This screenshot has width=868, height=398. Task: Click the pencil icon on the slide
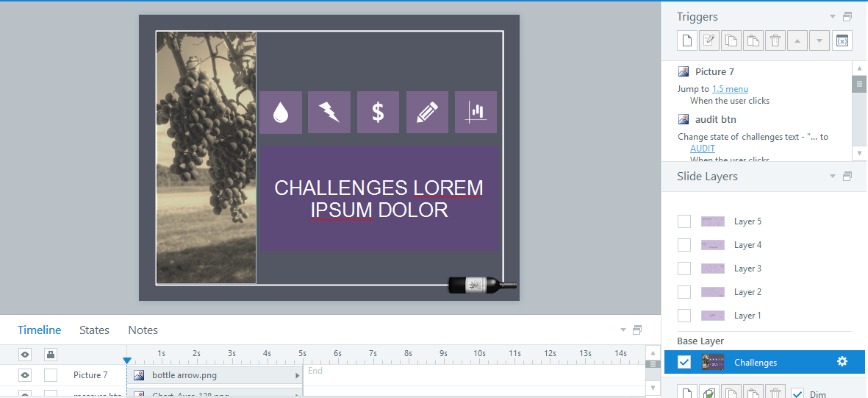point(427,113)
